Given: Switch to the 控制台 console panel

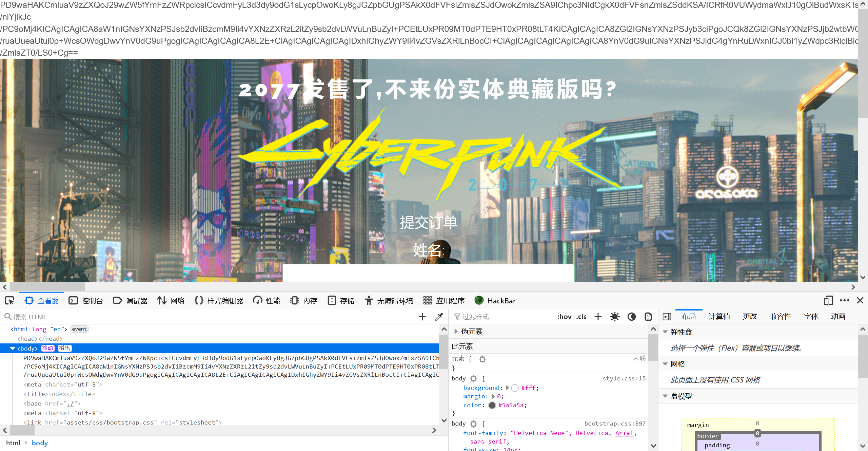Looking at the screenshot, I should tap(86, 301).
